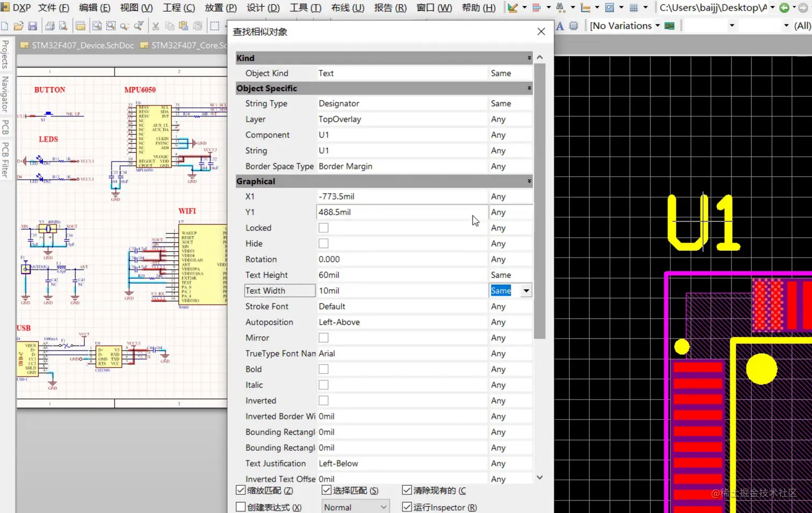
Task: Click the dialog's scroll up arrow
Action: click(540, 57)
